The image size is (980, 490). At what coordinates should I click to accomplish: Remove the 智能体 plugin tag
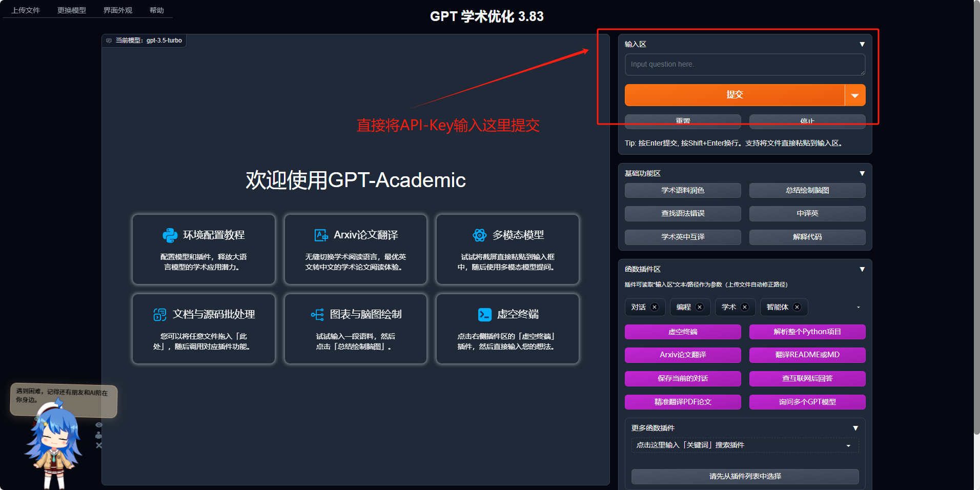pos(798,307)
